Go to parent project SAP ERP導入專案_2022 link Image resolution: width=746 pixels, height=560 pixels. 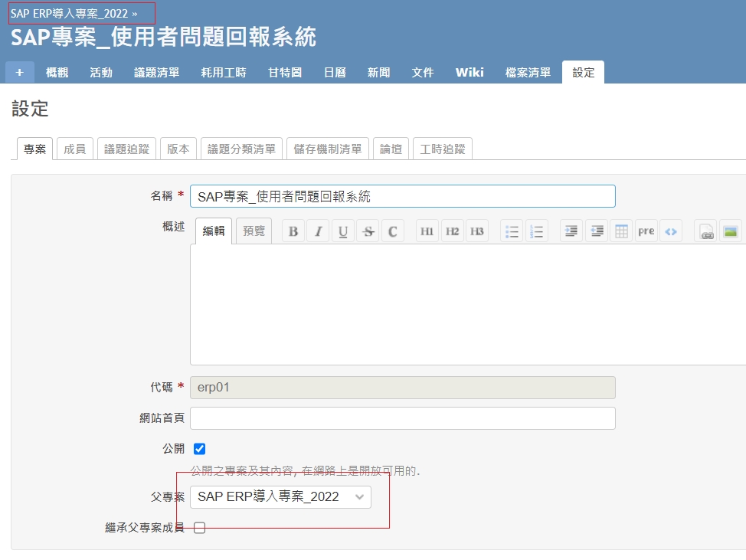click(x=69, y=14)
